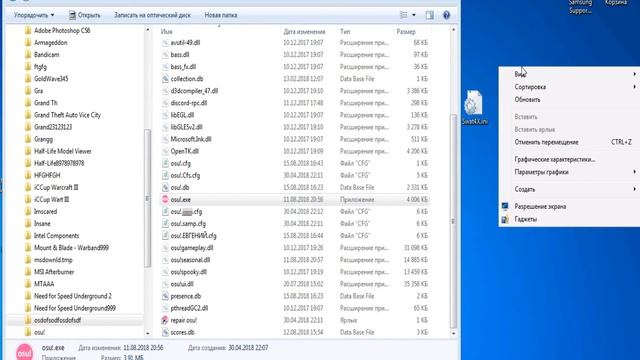Image resolution: width=640 pixels, height=360 pixels.
Task: Create folder with Новая папка button
Action: [x=221, y=15]
